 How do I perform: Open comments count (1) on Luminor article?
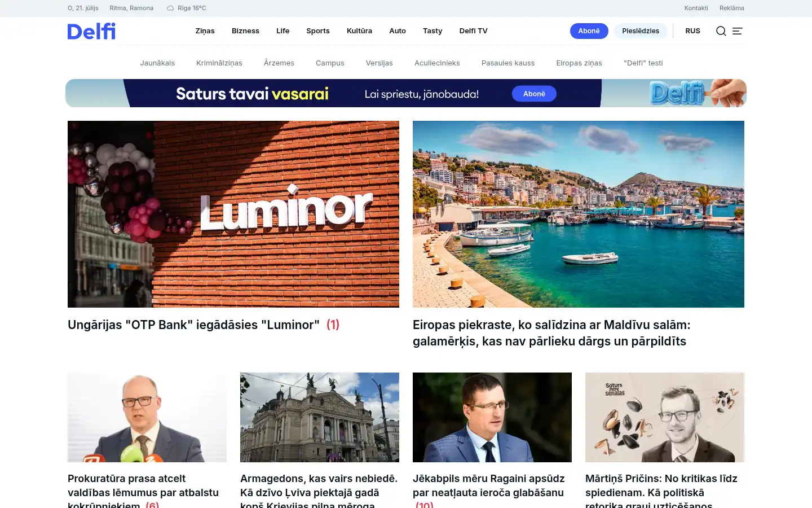pyautogui.click(x=333, y=325)
